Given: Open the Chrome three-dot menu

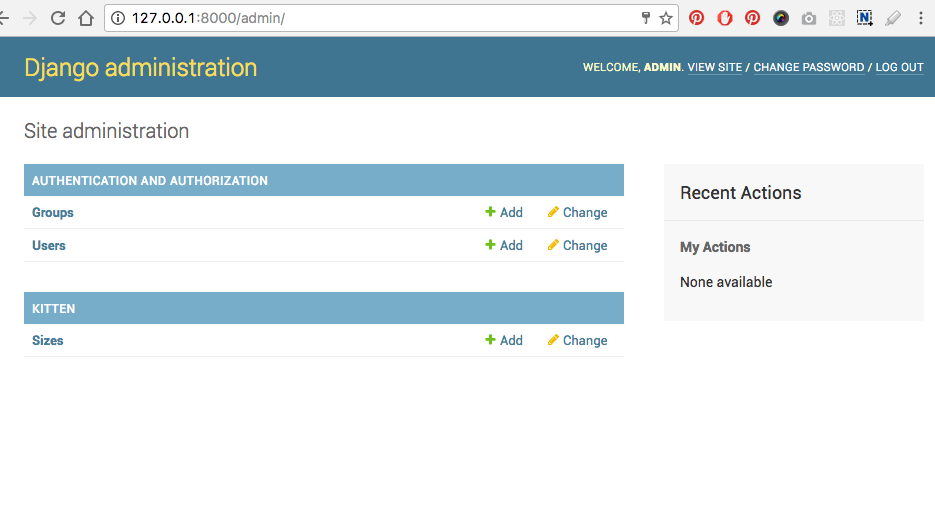Looking at the screenshot, I should 921,18.
